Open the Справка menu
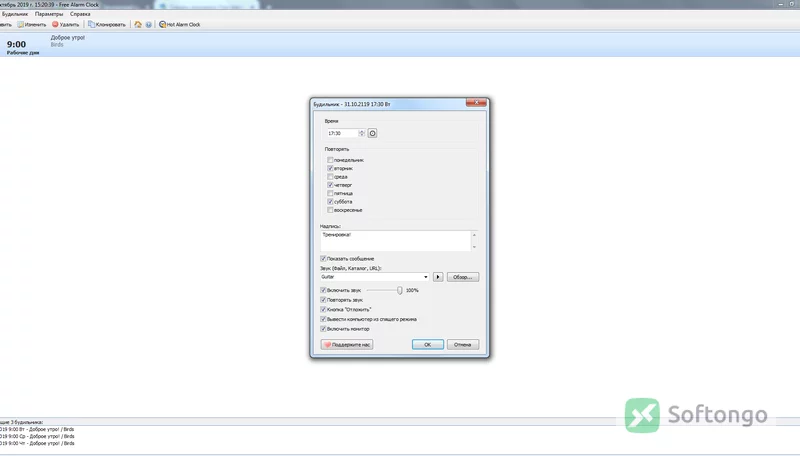This screenshot has height=456, width=800. point(80,14)
